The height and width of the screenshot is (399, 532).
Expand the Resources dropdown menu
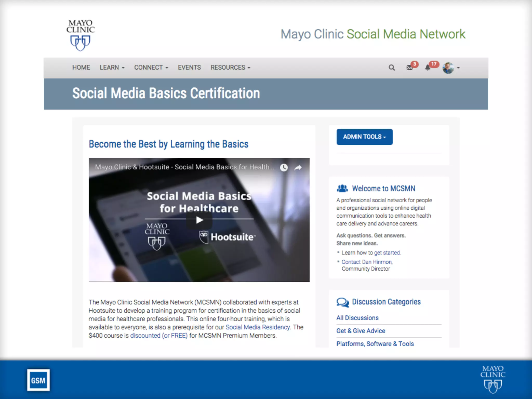[230, 68]
